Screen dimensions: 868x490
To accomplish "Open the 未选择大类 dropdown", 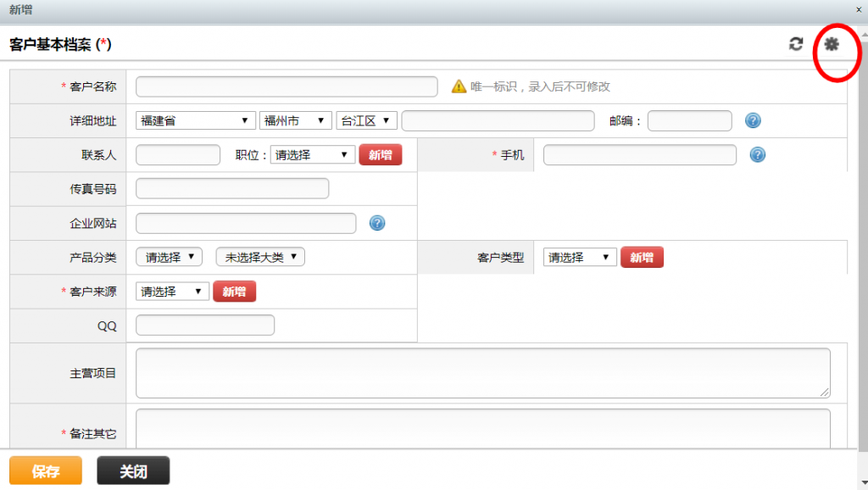I will tap(260, 257).
